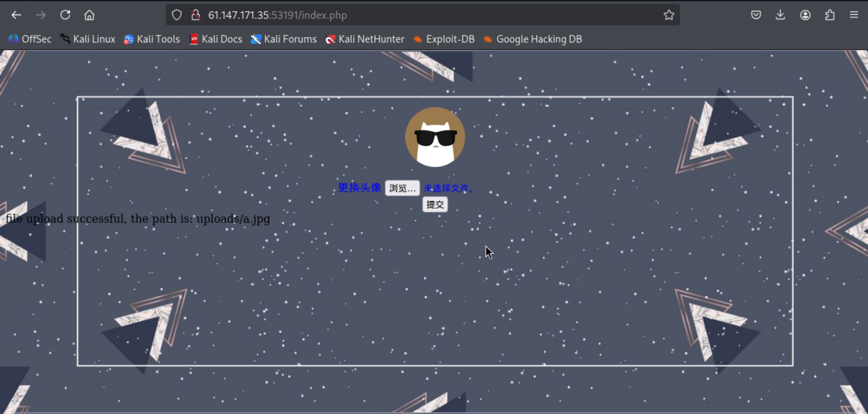Screen dimensions: 868x414
Task: Open the Kali NetHunter bookmark
Action: point(365,39)
